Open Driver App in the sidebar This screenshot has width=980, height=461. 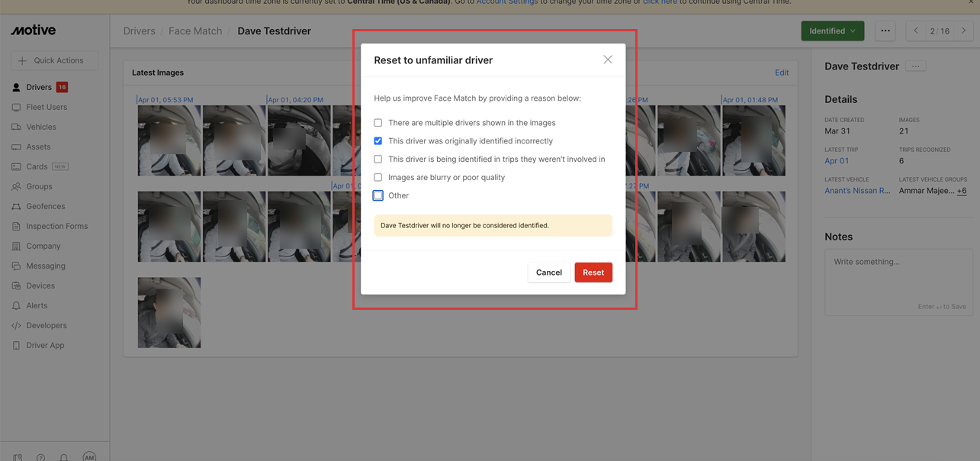(45, 345)
